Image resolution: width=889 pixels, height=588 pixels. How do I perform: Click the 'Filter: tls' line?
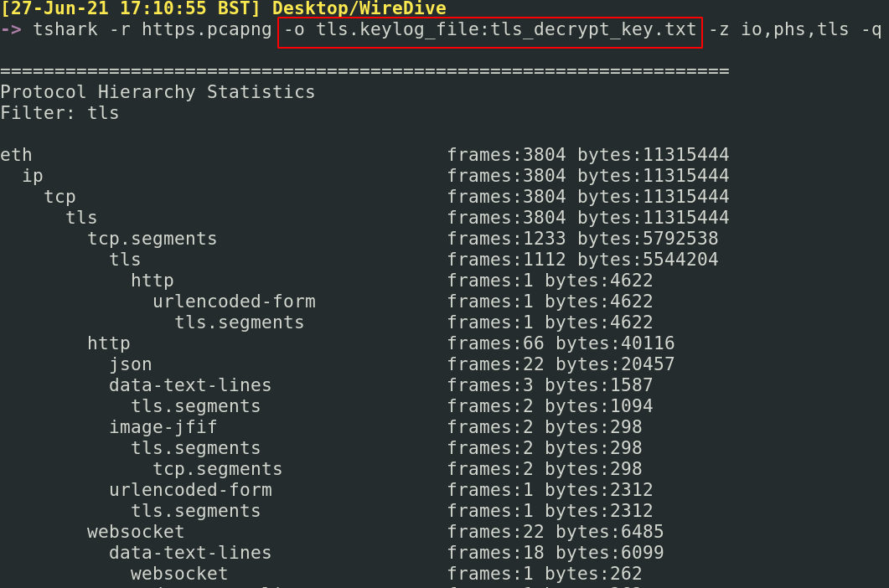pyautogui.click(x=59, y=113)
